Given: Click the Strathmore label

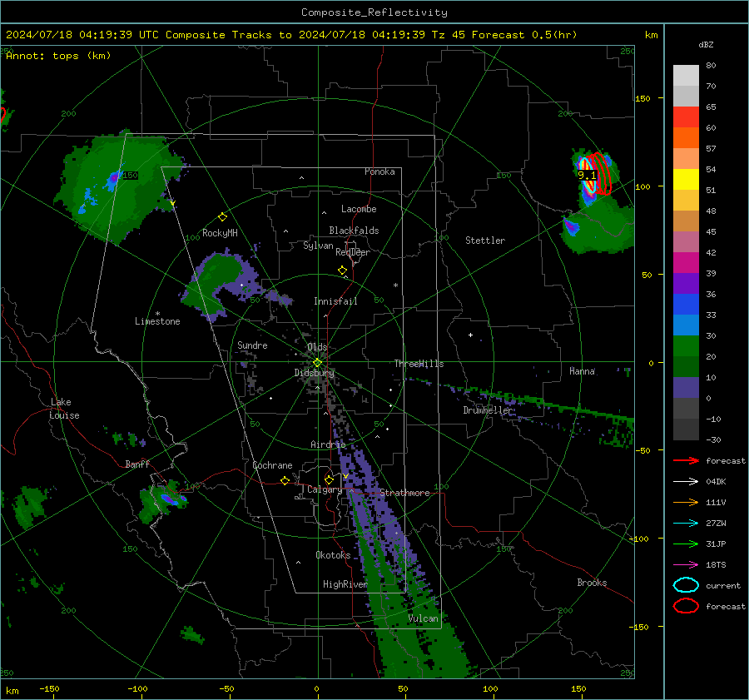Looking at the screenshot, I should [x=404, y=493].
